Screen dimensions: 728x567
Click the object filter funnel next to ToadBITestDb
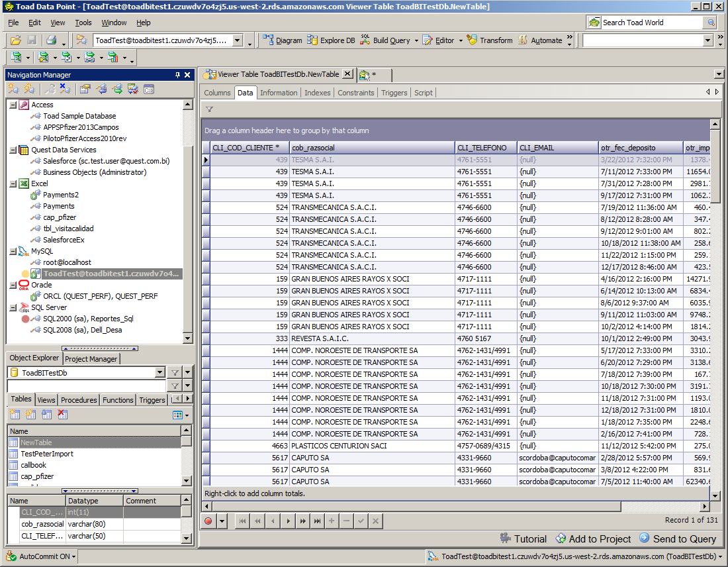click(x=175, y=372)
